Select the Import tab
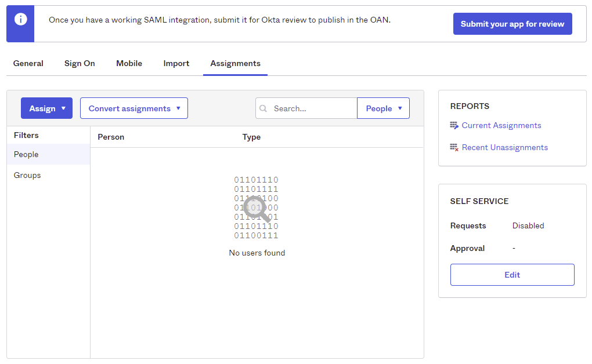 click(176, 63)
